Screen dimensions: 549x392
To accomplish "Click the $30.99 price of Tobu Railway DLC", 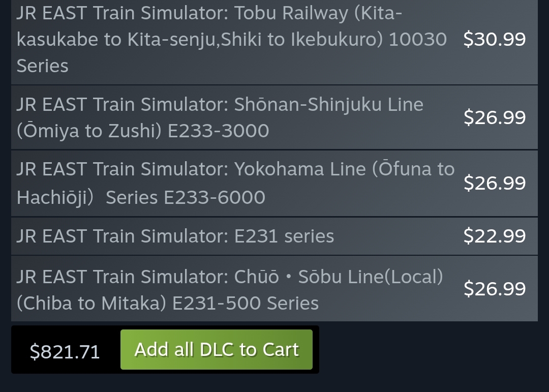I will (x=494, y=39).
